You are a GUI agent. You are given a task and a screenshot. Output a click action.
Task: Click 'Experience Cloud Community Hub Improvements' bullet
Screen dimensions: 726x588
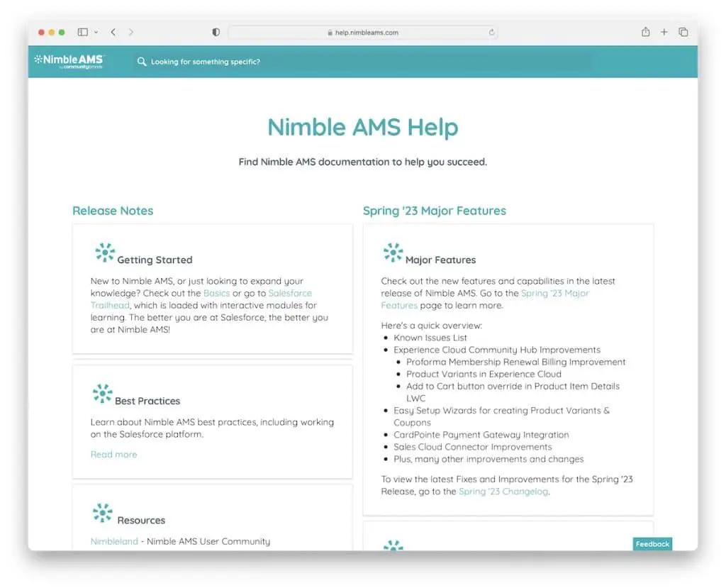[x=497, y=350]
